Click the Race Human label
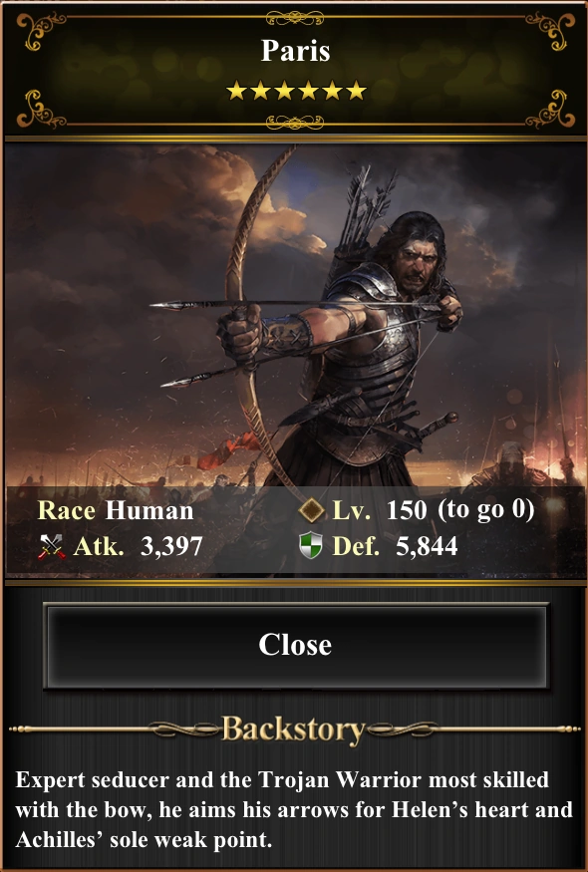The width and height of the screenshot is (588, 872). (x=116, y=510)
